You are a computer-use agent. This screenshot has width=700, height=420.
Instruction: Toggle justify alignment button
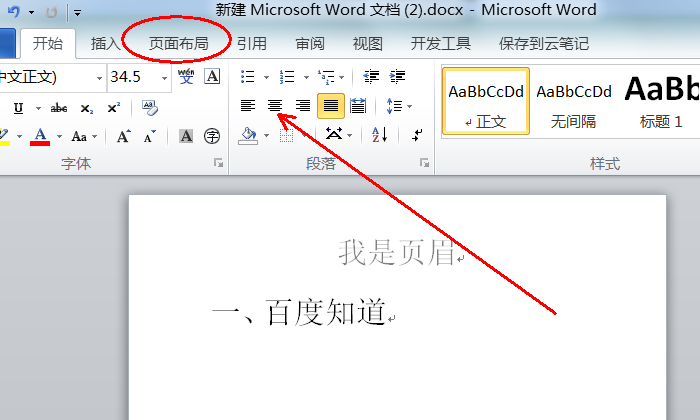331,106
